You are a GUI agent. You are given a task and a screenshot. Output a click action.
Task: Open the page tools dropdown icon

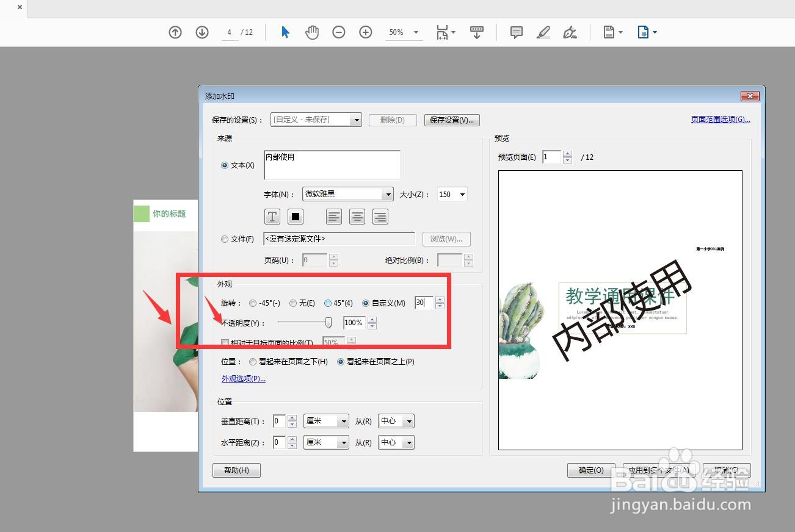point(613,32)
